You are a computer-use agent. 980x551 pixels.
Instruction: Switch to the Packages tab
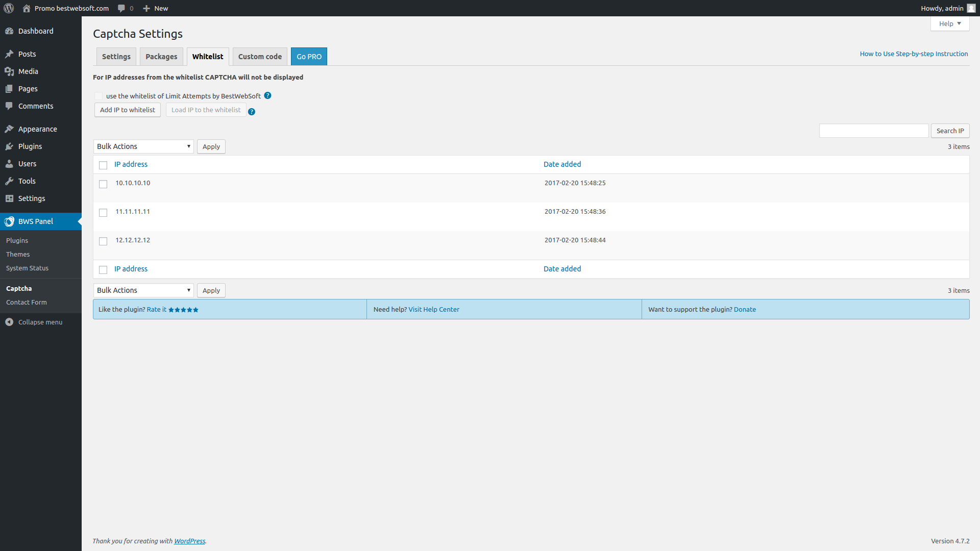click(x=161, y=57)
